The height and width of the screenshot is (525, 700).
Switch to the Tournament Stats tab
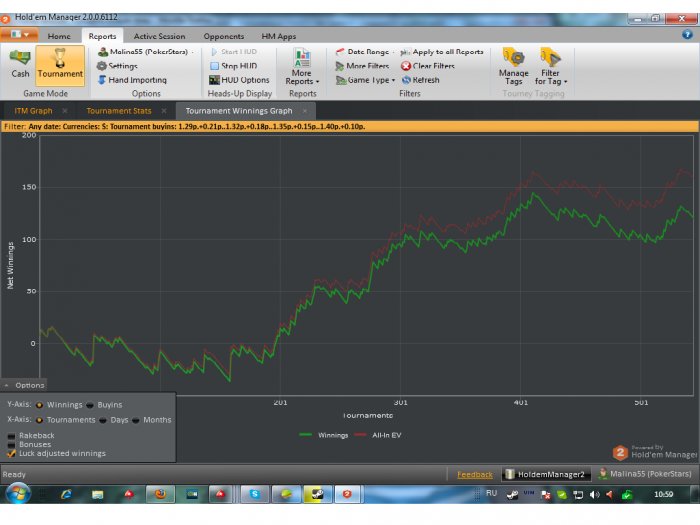click(x=118, y=111)
